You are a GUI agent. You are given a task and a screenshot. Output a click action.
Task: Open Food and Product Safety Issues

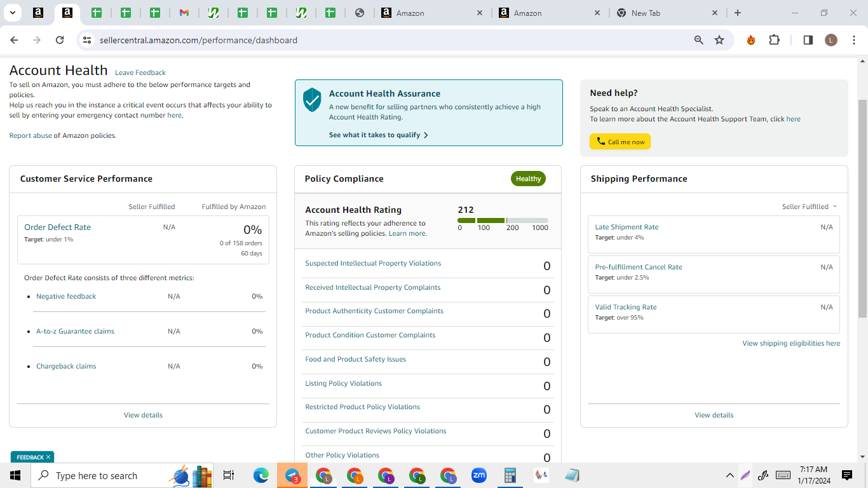[355, 359]
